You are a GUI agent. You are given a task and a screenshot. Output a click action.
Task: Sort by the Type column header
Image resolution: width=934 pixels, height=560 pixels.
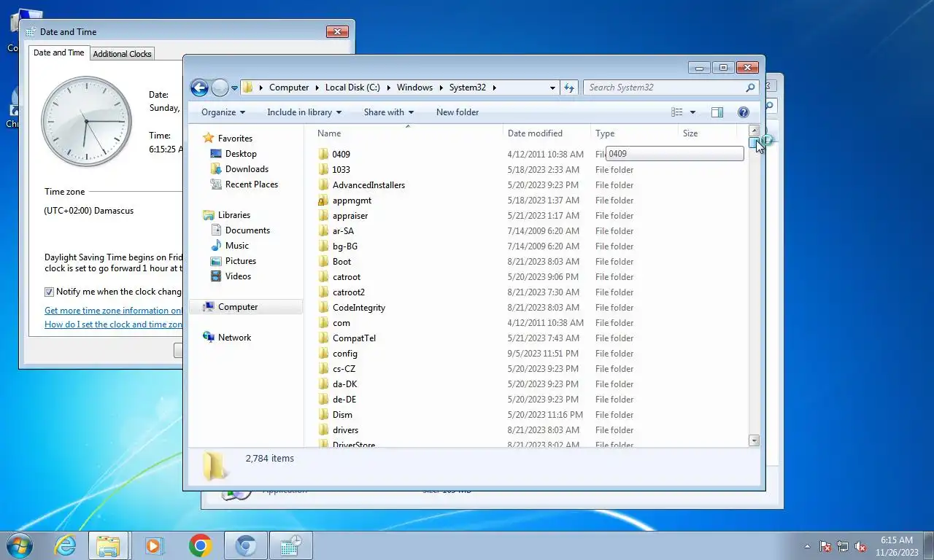point(634,133)
